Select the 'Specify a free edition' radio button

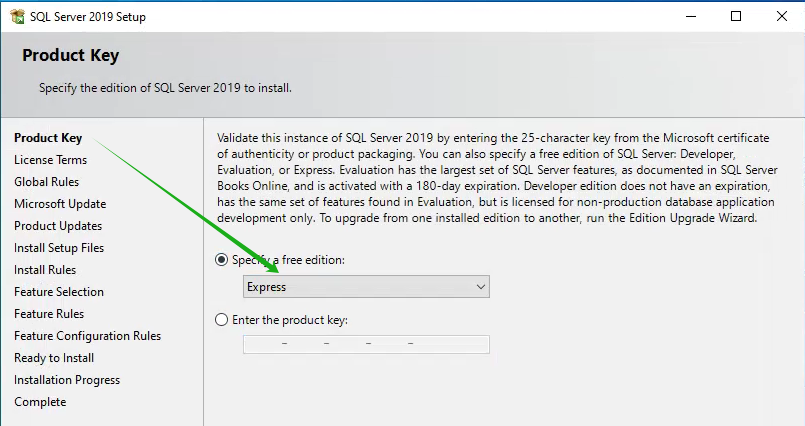tap(221, 260)
